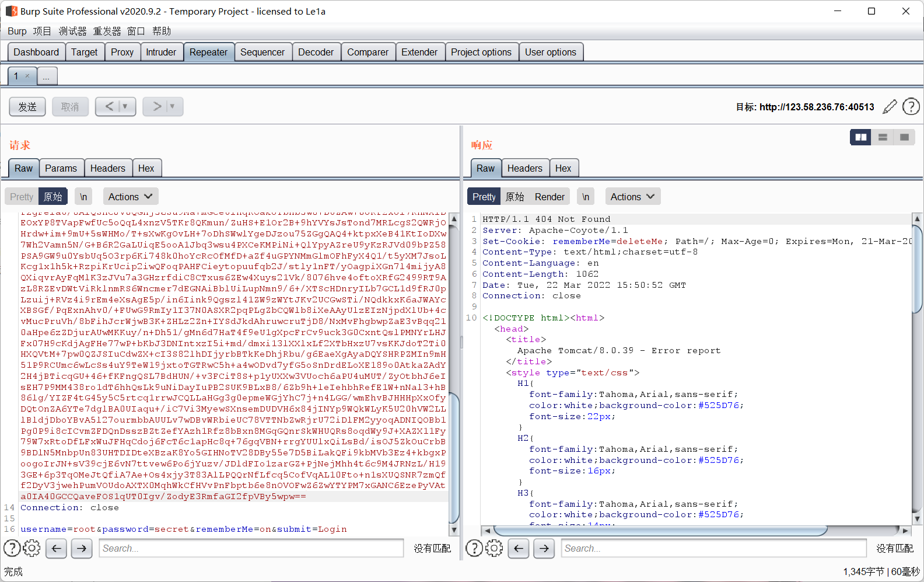
Task: Switch to the Intruder tab
Action: (x=161, y=52)
